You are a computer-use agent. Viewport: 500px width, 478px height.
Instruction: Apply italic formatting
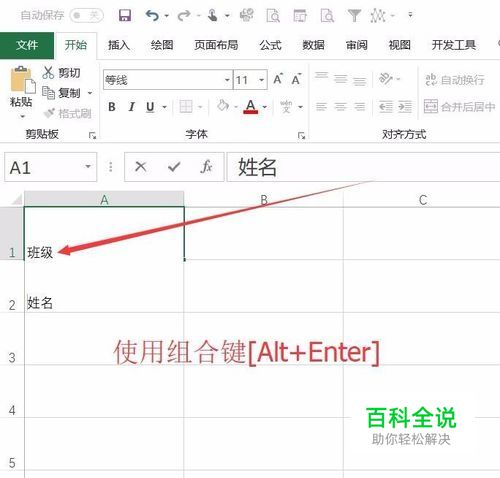(x=132, y=107)
